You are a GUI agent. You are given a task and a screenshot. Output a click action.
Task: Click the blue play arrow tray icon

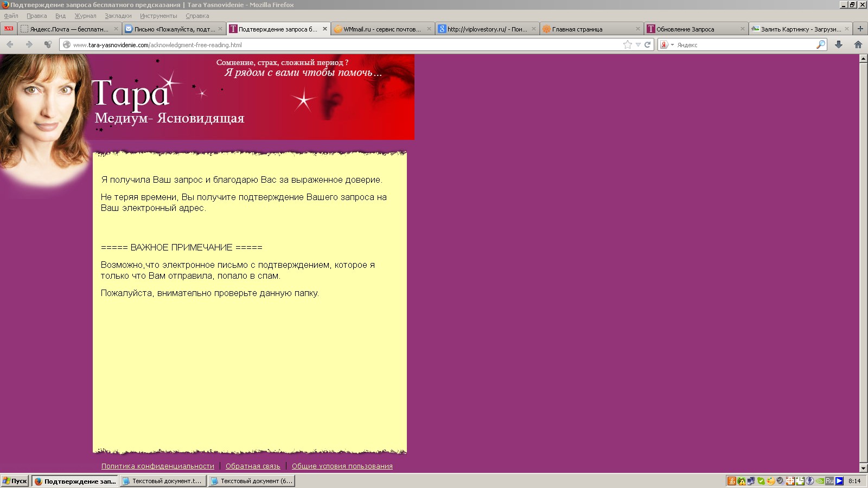(x=839, y=481)
